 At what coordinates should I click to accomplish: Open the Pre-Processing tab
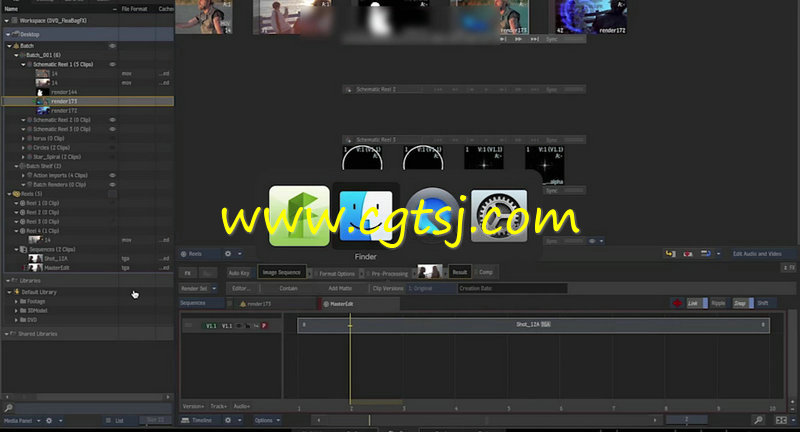(389, 273)
